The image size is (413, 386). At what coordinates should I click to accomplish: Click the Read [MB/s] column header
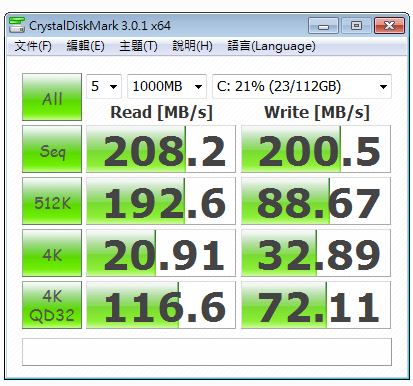(161, 112)
